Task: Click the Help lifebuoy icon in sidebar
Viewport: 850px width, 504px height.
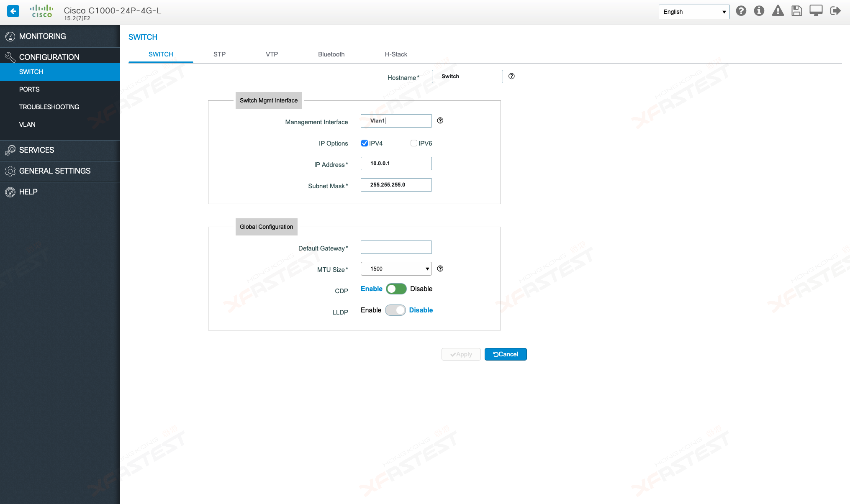Action: 10,192
